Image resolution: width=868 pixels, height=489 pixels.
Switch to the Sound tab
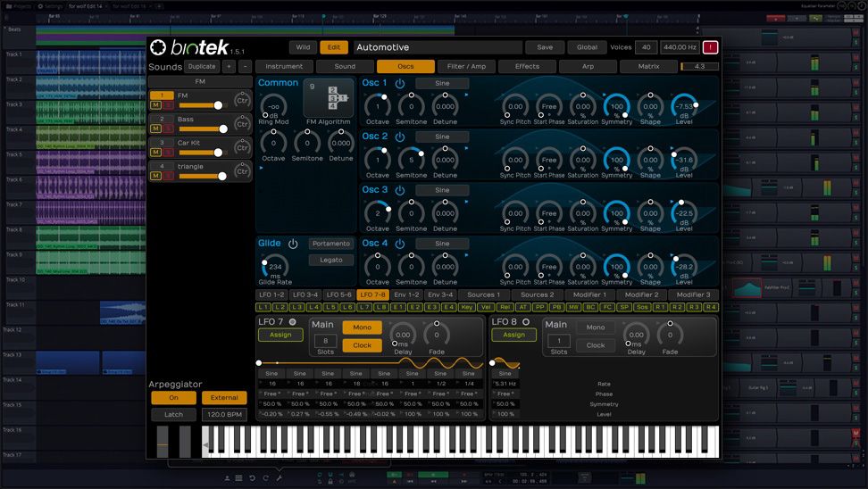345,66
